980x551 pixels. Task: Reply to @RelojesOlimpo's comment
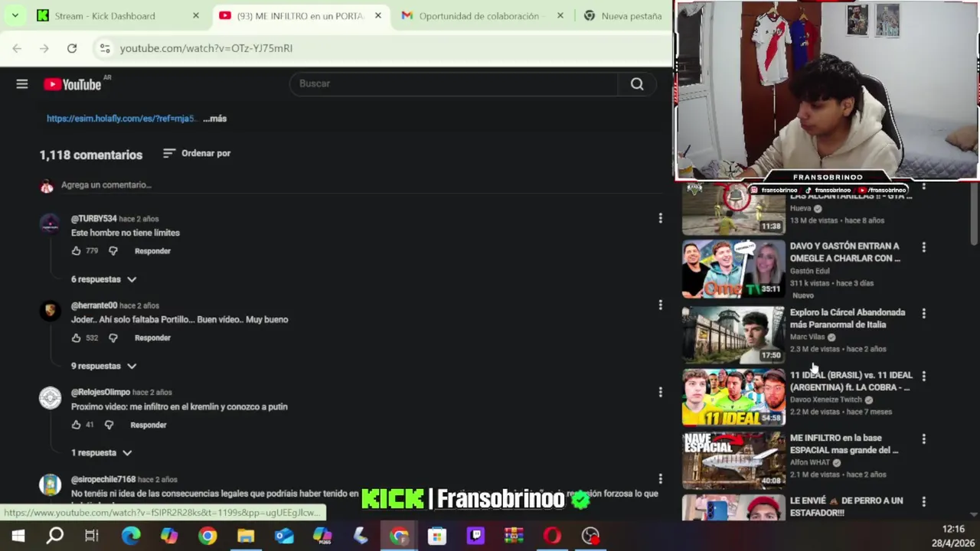tap(148, 425)
